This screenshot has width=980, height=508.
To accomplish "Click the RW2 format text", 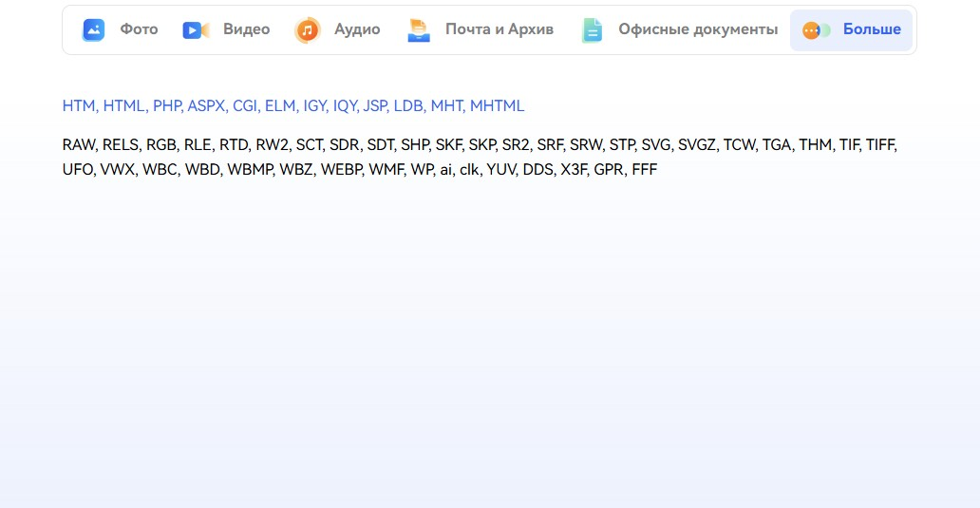I will 272,145.
